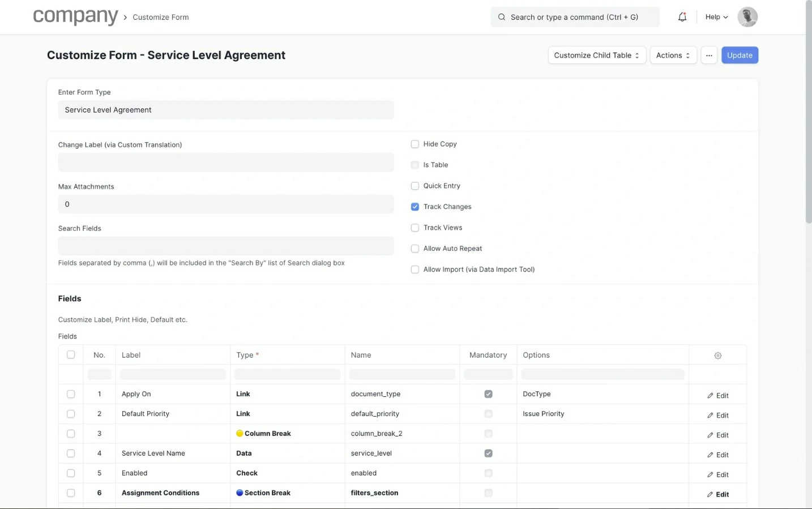Click the user avatar in navbar
812x509 pixels.
click(747, 17)
